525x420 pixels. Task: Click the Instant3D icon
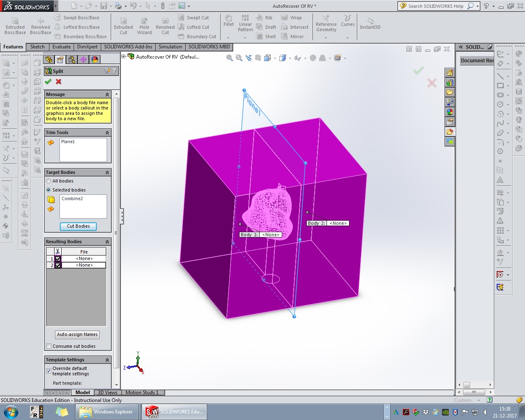coord(370,23)
